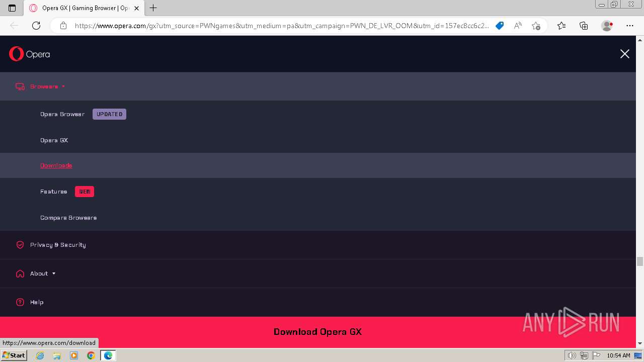Open Edge Settings and more menu
This screenshot has height=362, width=644.
click(630, 26)
